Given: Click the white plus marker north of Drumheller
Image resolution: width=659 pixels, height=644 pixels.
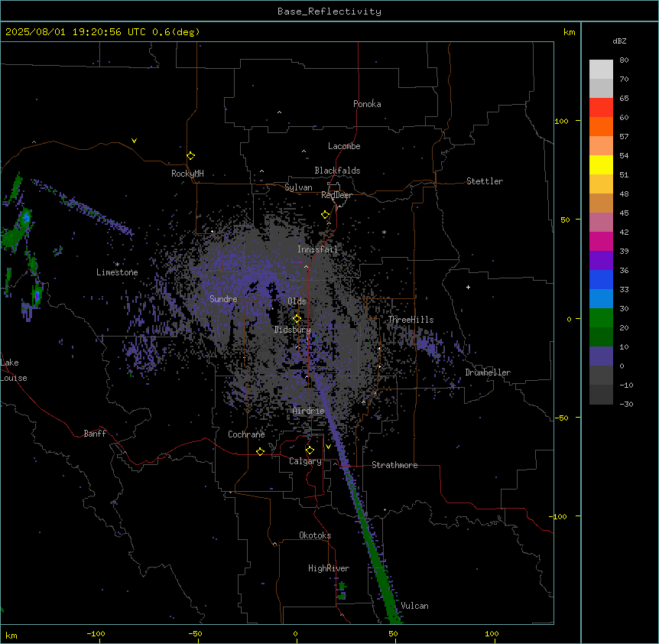Looking at the screenshot, I should 468,287.
